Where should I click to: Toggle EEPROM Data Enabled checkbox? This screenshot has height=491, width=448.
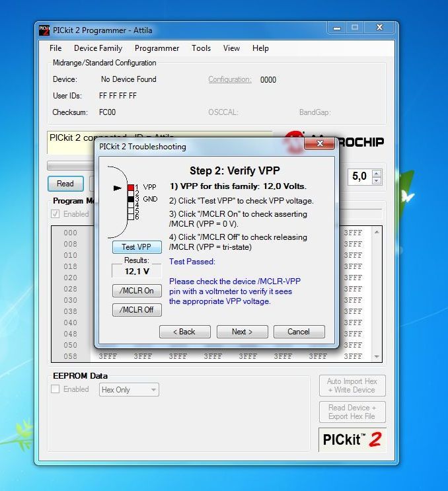pos(55,389)
